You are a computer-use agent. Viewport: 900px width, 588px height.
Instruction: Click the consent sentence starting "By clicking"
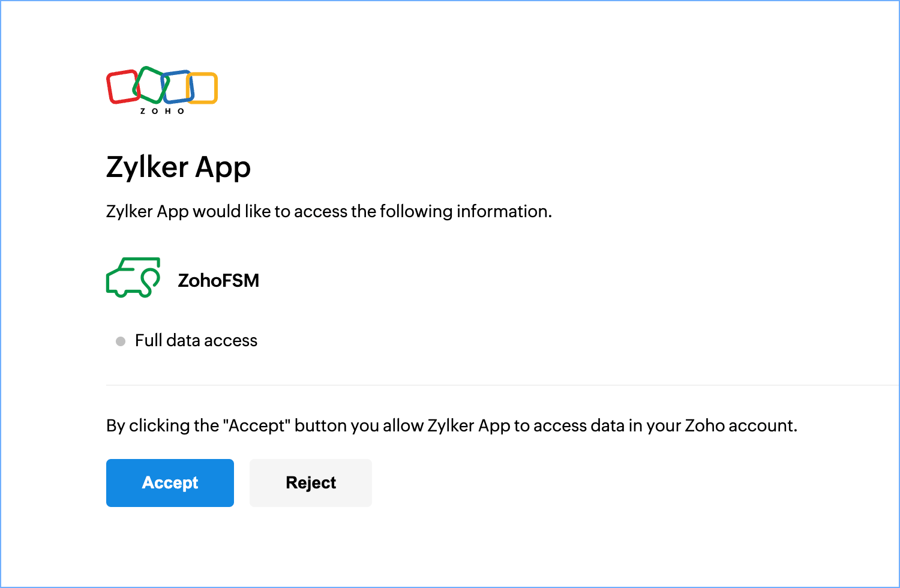coord(451,425)
